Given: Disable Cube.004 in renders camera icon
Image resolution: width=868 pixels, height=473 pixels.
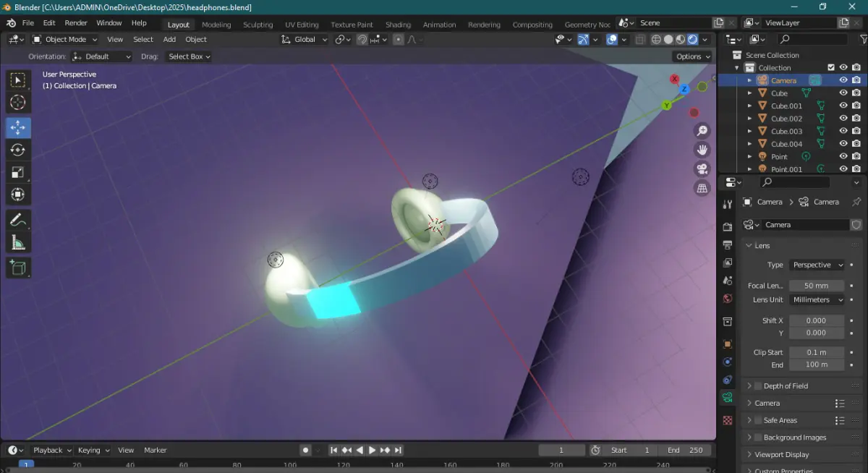Looking at the screenshot, I should click(856, 144).
